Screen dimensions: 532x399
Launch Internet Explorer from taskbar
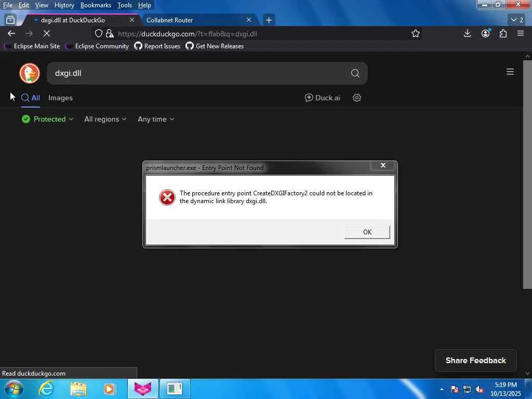click(46, 389)
